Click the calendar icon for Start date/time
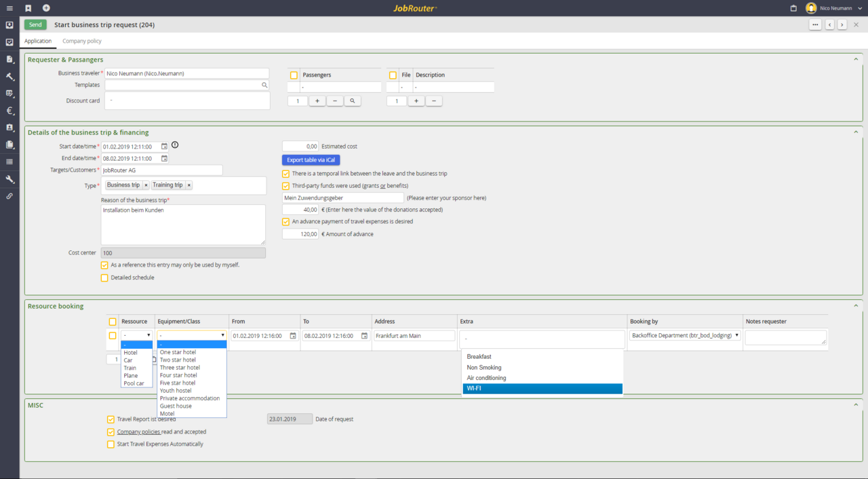 click(x=164, y=146)
